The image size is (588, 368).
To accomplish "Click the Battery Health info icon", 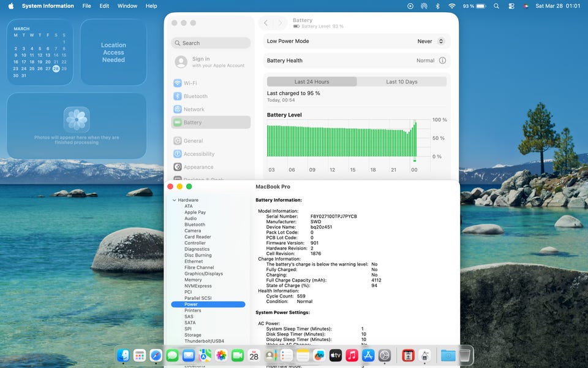I will (442, 61).
